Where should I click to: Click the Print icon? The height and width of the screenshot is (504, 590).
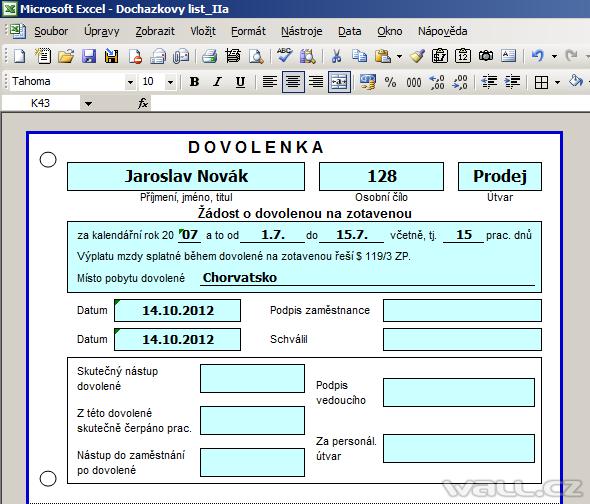pos(210,56)
